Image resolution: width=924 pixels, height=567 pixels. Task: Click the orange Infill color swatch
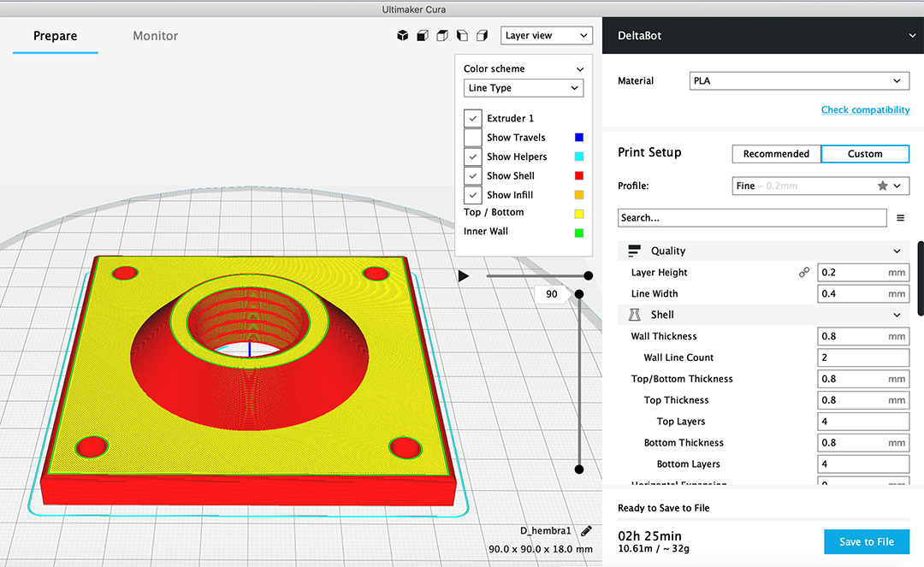point(579,195)
